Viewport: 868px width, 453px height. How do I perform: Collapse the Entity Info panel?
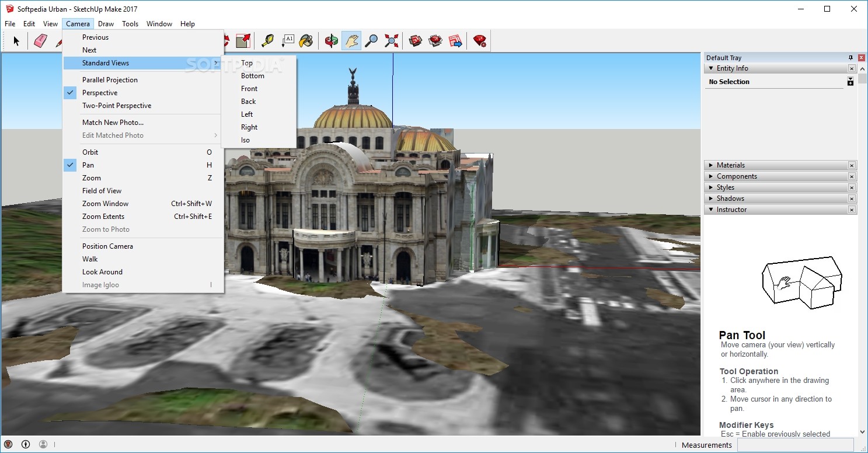(x=711, y=68)
